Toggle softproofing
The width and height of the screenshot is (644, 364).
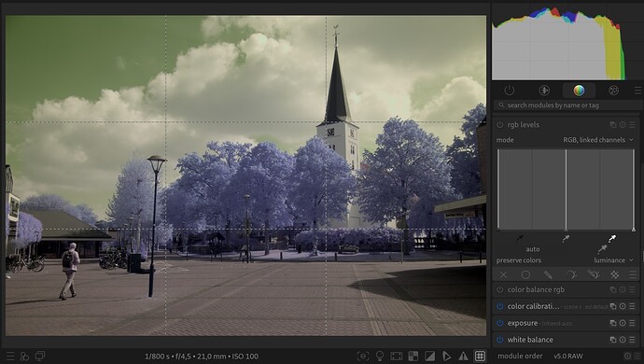446,357
